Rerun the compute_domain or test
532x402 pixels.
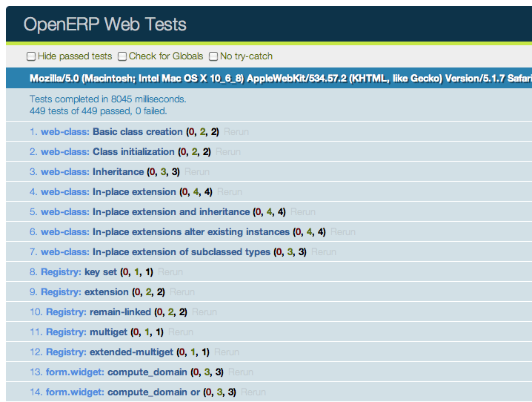click(253, 392)
